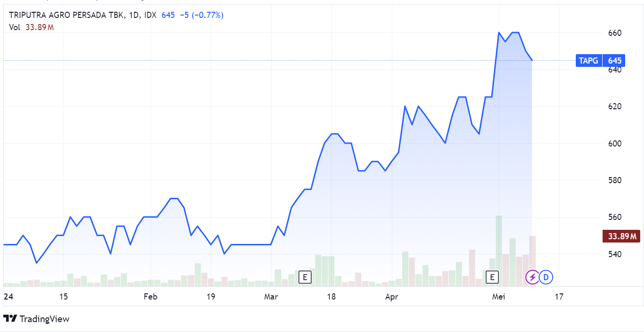Image resolution: width=644 pixels, height=332 pixels.
Task: Open the purple lightning bolt event marker
Action: click(x=532, y=277)
